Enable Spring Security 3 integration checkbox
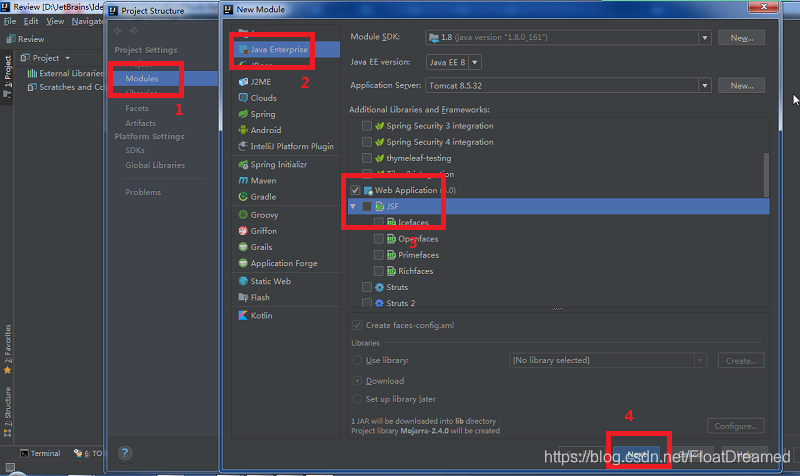 click(367, 126)
